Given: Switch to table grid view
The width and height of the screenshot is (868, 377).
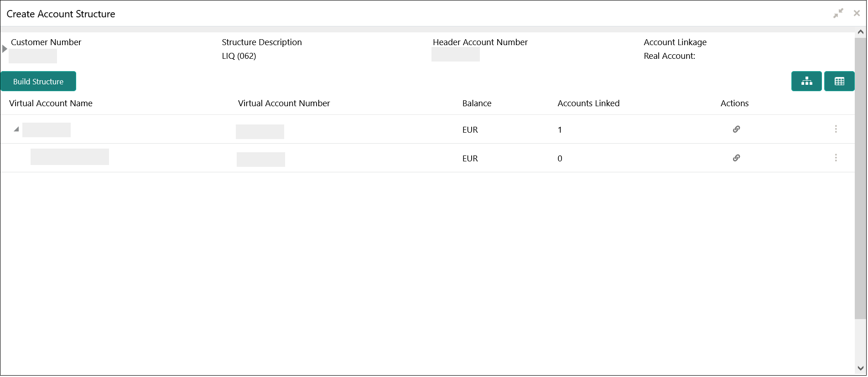Looking at the screenshot, I should coord(839,82).
